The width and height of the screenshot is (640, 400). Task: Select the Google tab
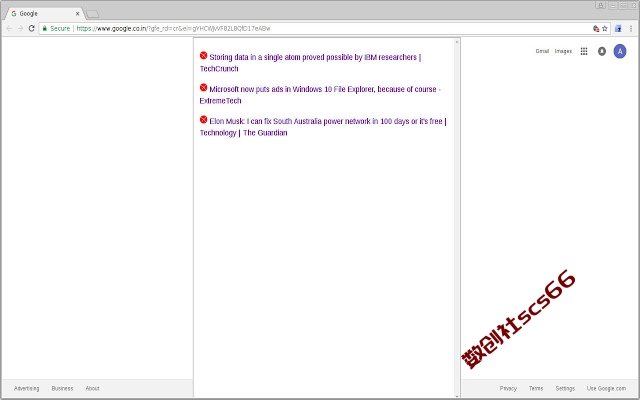(43, 13)
